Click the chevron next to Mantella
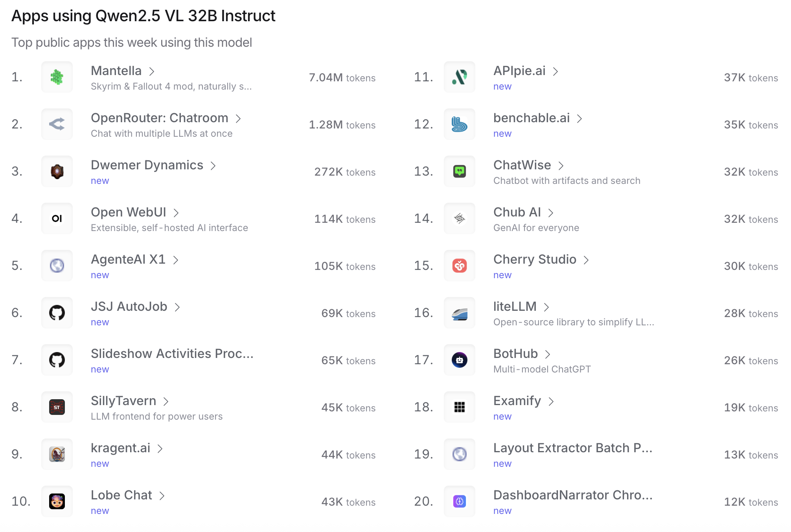This screenshot has height=532, width=791. (x=152, y=72)
